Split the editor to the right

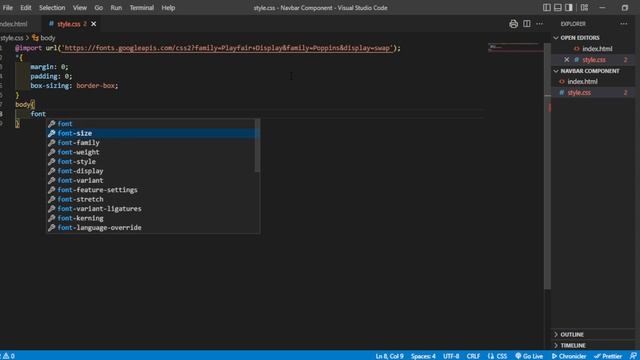pos(527,24)
